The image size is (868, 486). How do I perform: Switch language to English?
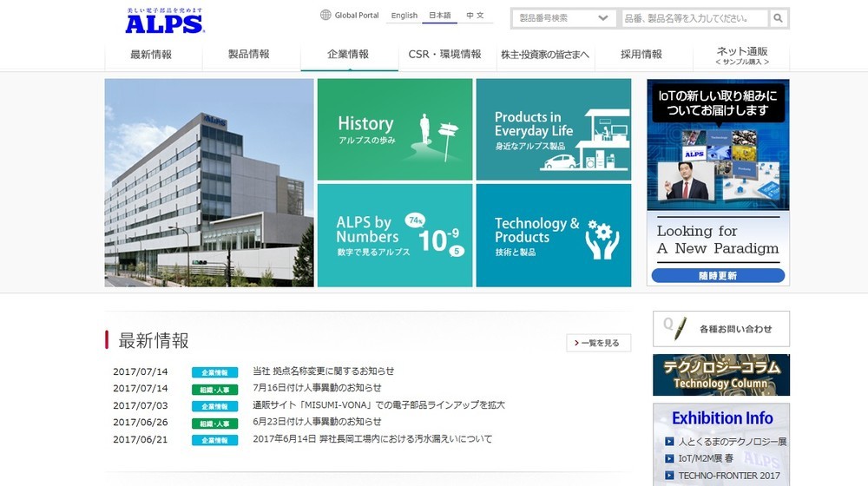pyautogui.click(x=404, y=16)
